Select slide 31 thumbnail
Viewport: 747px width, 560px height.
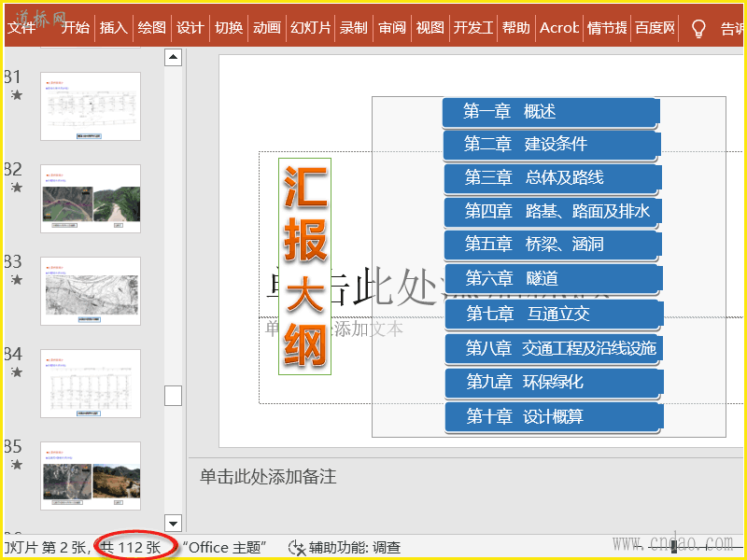tap(91, 106)
